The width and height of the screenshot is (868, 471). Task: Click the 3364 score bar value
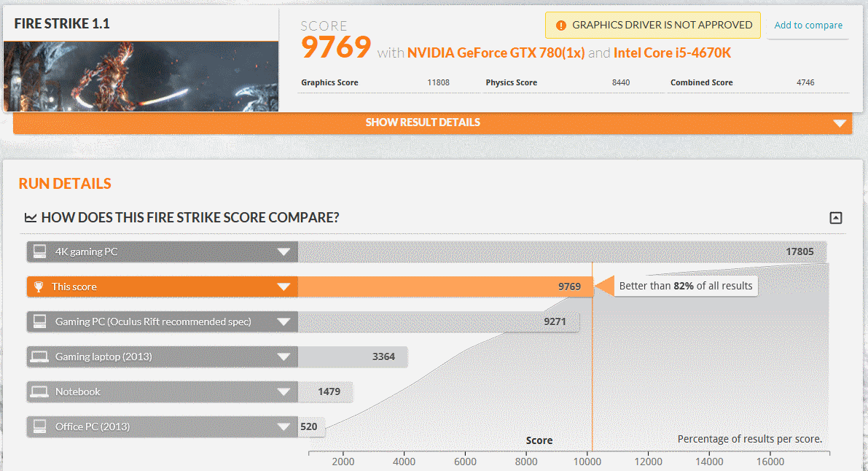383,357
